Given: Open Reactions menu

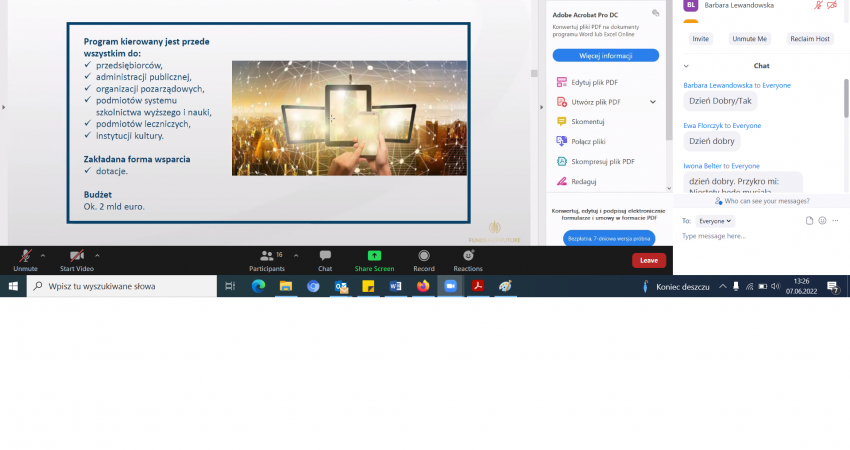Looking at the screenshot, I should pos(468,260).
